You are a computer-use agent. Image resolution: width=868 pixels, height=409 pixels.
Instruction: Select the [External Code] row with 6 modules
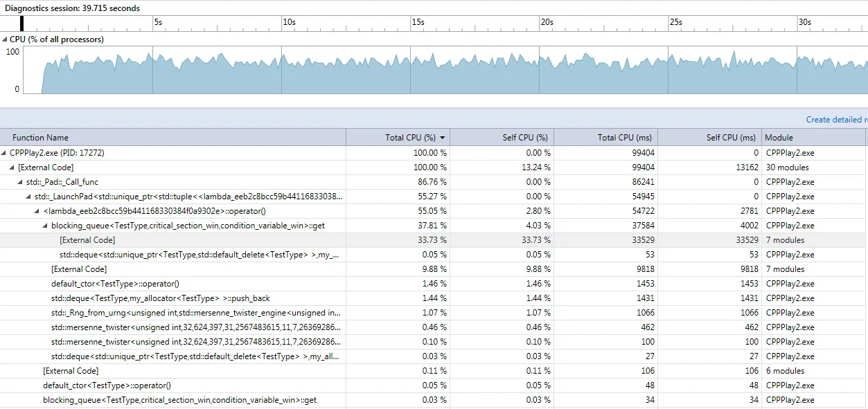[434, 370]
